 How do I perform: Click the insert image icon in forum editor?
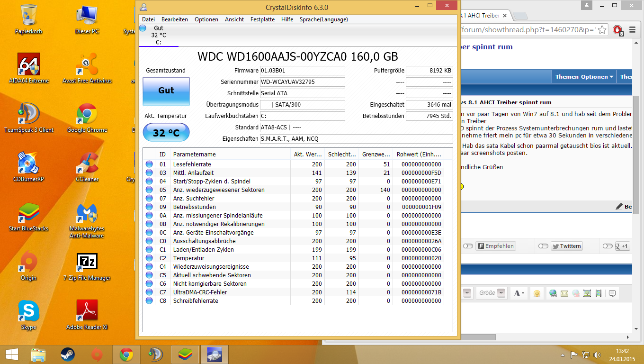click(x=587, y=293)
